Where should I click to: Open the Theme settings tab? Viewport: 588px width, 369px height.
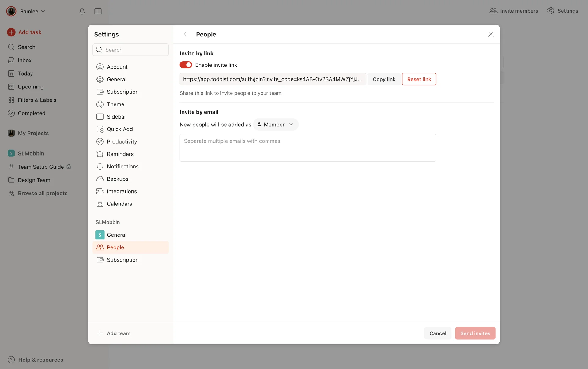coord(115,104)
